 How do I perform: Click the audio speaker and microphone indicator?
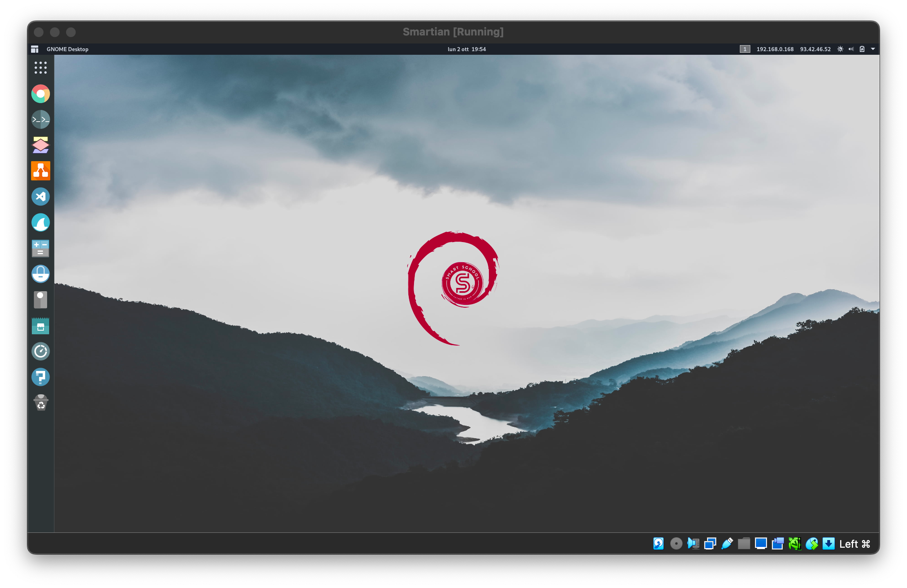(693, 544)
